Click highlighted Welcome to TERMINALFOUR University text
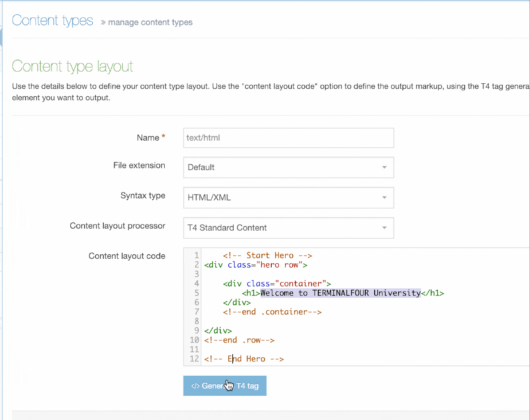This screenshot has width=530, height=420. tap(340, 293)
